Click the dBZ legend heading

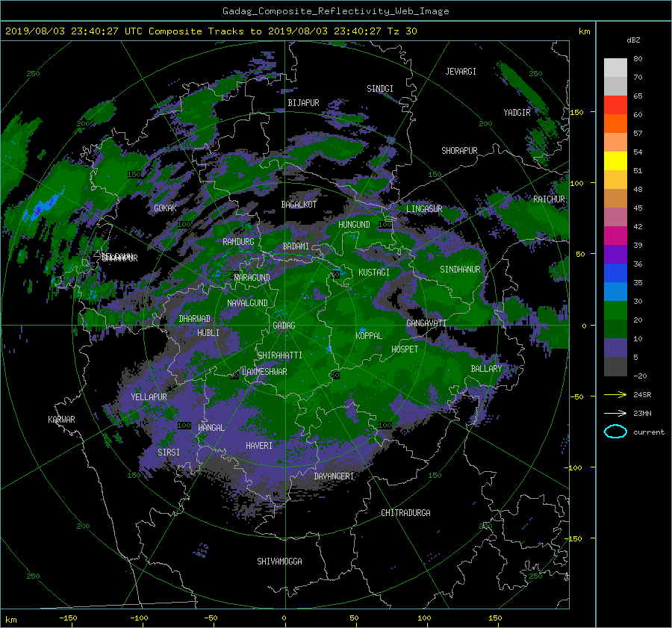(x=633, y=40)
